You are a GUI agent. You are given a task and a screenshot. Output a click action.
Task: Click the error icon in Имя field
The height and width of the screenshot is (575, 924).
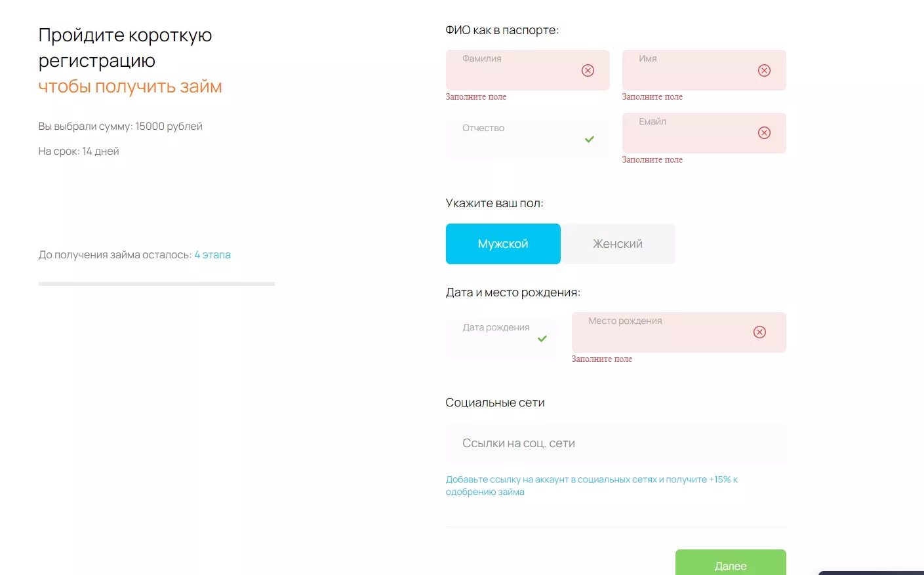click(x=764, y=70)
